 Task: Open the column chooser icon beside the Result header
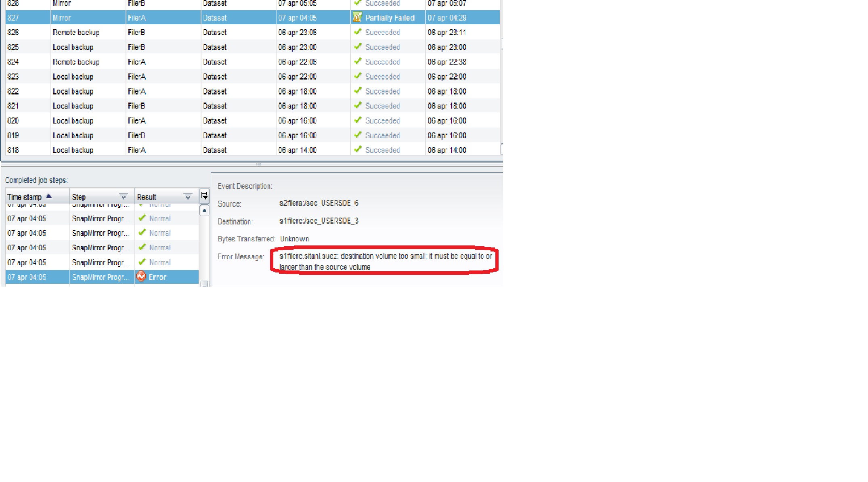[x=204, y=196]
